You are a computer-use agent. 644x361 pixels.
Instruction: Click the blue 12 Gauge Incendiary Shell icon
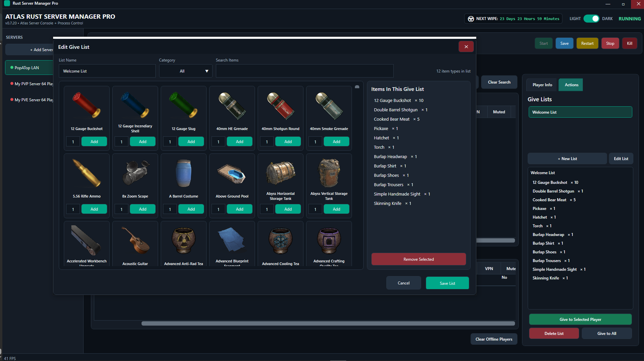(135, 105)
